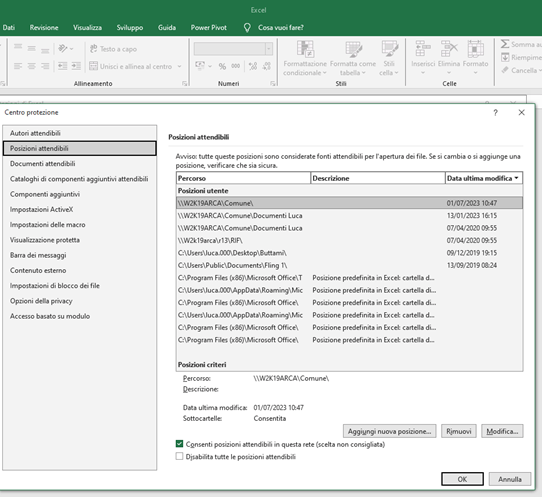Click the Descrizione column header
Screen dimensions: 543x498
pyautogui.click(x=378, y=178)
